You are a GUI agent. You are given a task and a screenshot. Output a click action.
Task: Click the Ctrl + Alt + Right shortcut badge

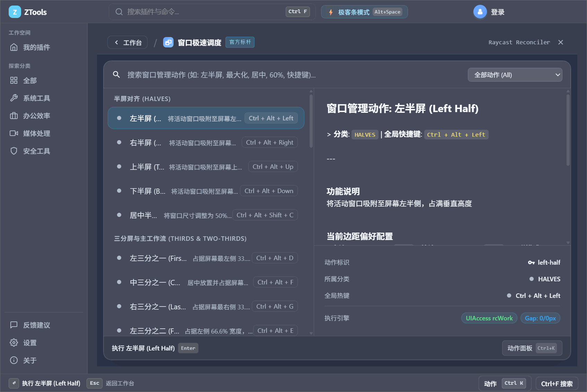coord(269,143)
